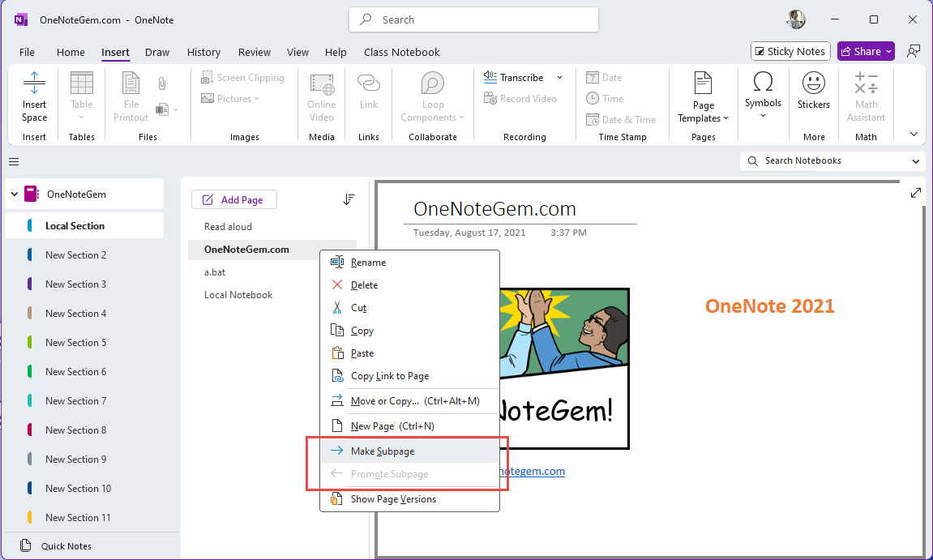Open the Symbols omega icon
The height and width of the screenshot is (560, 933).
pyautogui.click(x=763, y=82)
